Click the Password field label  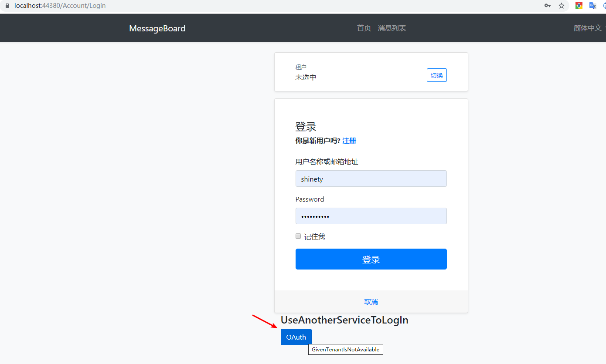pyautogui.click(x=310, y=199)
